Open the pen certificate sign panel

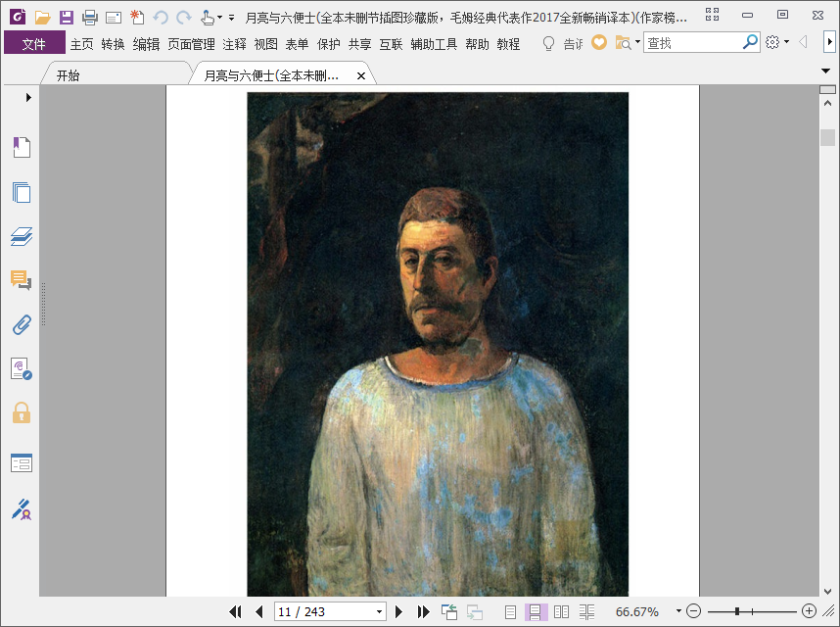(22, 509)
